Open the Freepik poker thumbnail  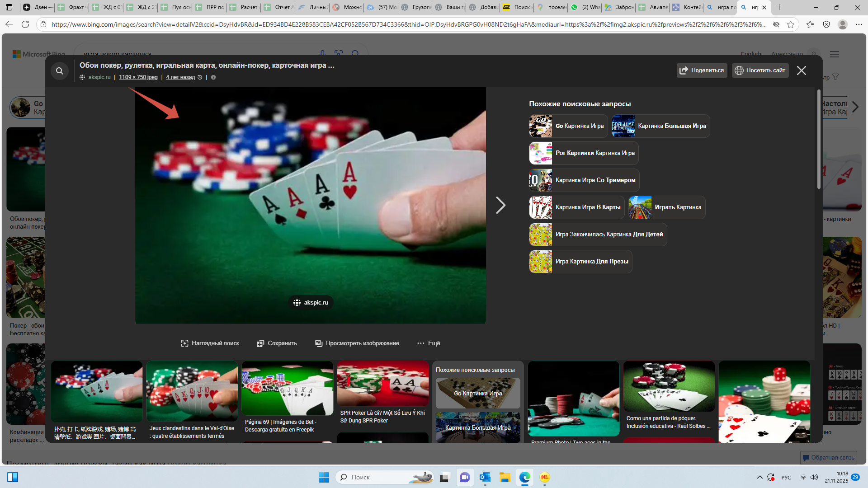(287, 388)
